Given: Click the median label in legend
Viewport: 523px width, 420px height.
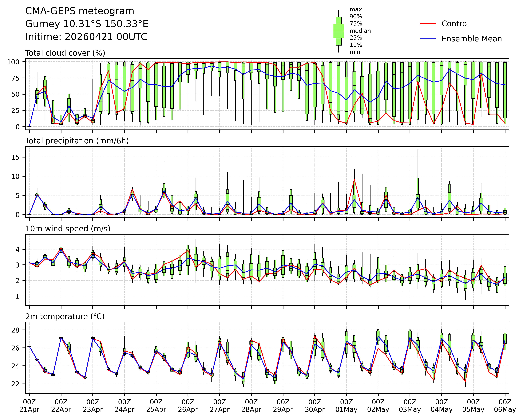Looking at the screenshot, I should point(360,31).
